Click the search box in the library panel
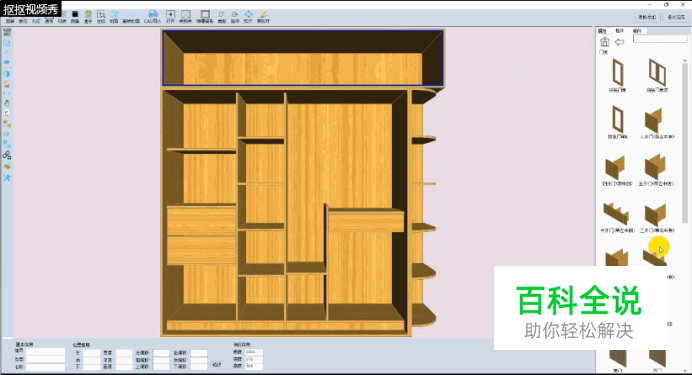Screen dimensions: 692x375 (660, 39)
